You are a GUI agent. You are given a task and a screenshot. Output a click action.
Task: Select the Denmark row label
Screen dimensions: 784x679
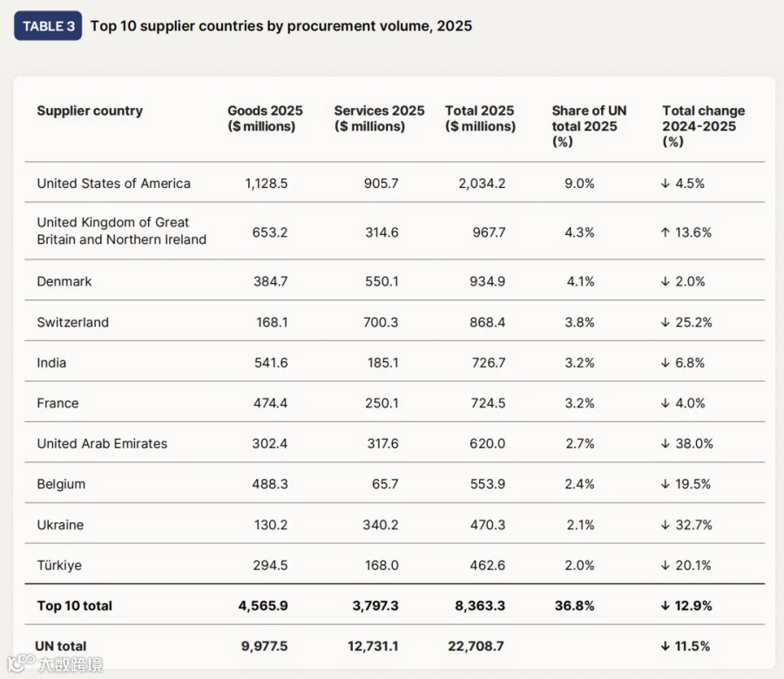(x=64, y=281)
